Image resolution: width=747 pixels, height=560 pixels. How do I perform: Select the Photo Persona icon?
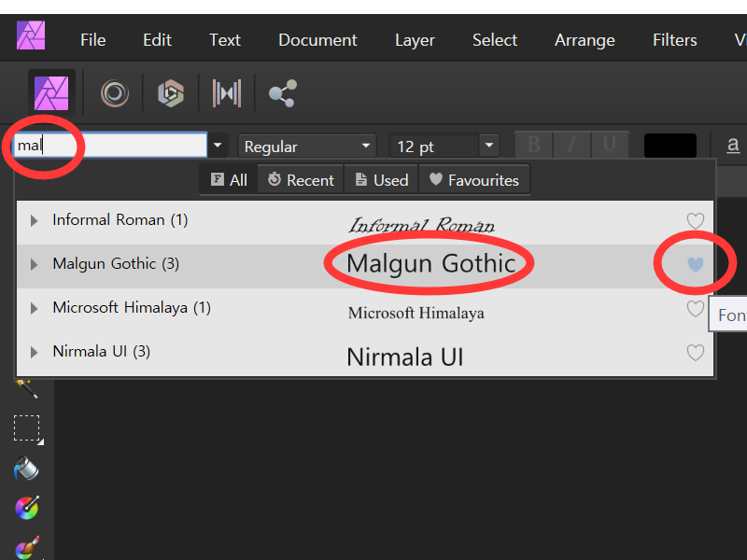(x=51, y=92)
